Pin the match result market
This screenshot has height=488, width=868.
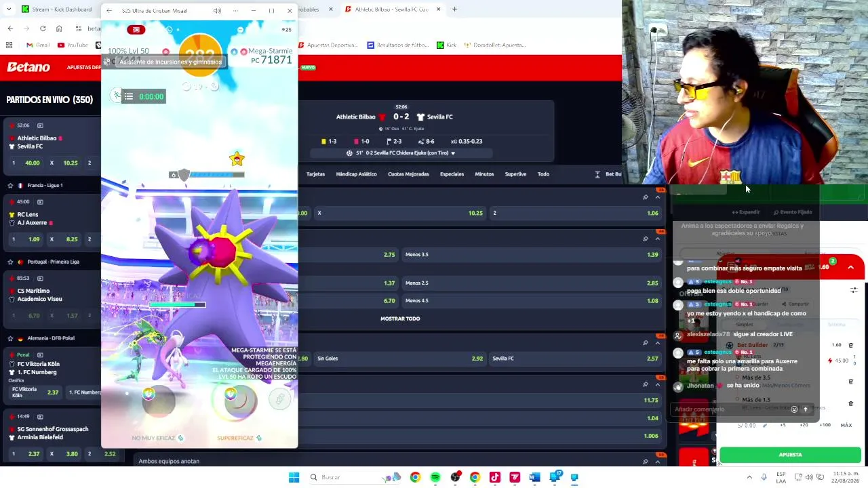645,197
